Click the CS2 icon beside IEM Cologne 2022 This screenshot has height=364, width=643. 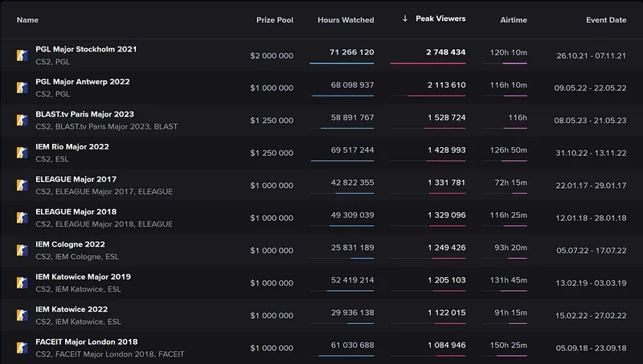click(x=23, y=251)
